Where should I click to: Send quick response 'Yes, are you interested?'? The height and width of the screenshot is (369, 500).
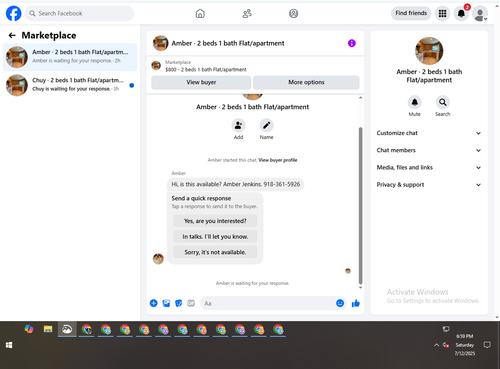tap(215, 221)
